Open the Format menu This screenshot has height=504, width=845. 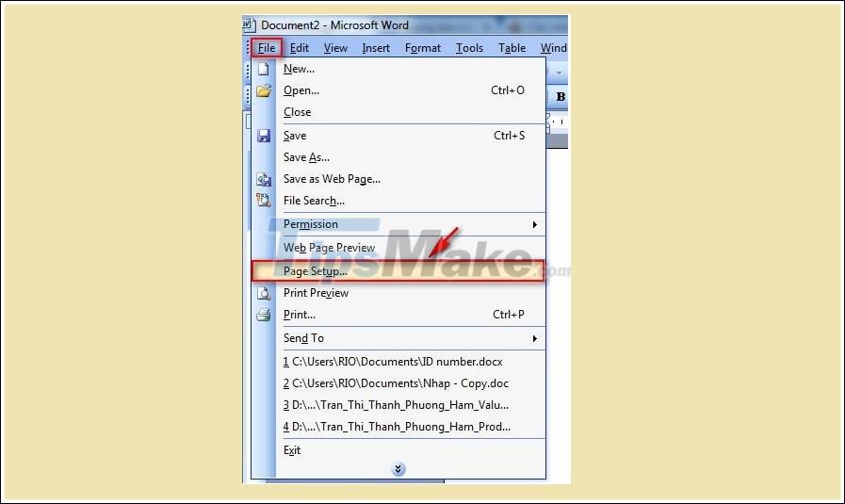422,48
